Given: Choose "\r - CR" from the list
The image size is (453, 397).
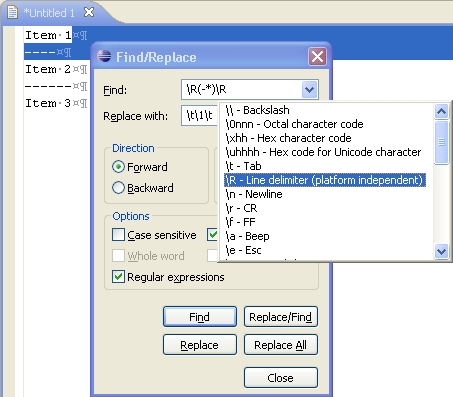Looking at the screenshot, I should [241, 208].
